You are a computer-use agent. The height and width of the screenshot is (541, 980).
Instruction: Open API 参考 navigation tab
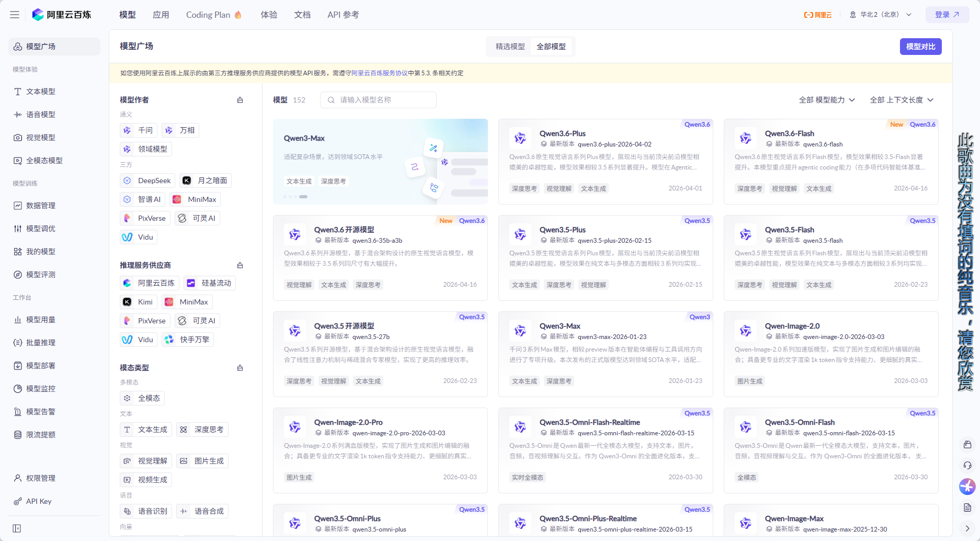point(343,15)
